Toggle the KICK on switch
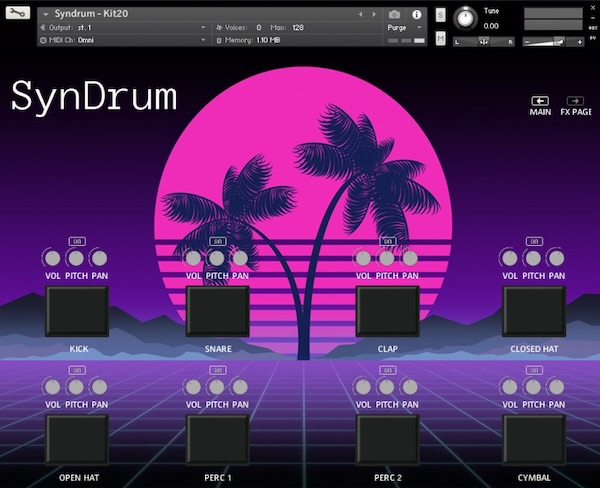Screen dimensions: 600x488 click(x=77, y=241)
